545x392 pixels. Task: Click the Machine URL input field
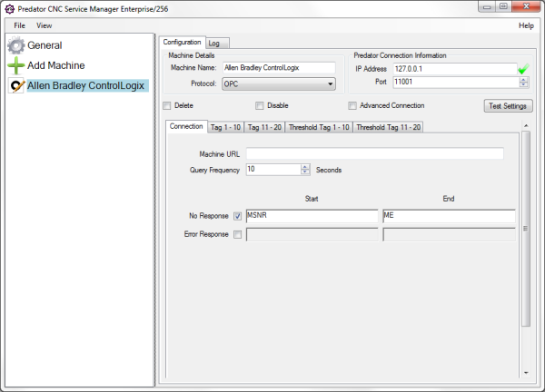[x=374, y=153]
